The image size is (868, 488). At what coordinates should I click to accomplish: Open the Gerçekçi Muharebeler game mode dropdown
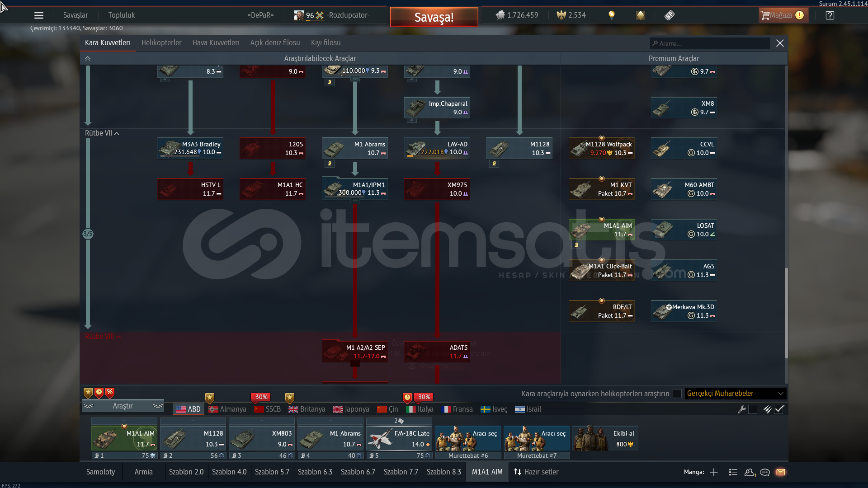(x=735, y=394)
